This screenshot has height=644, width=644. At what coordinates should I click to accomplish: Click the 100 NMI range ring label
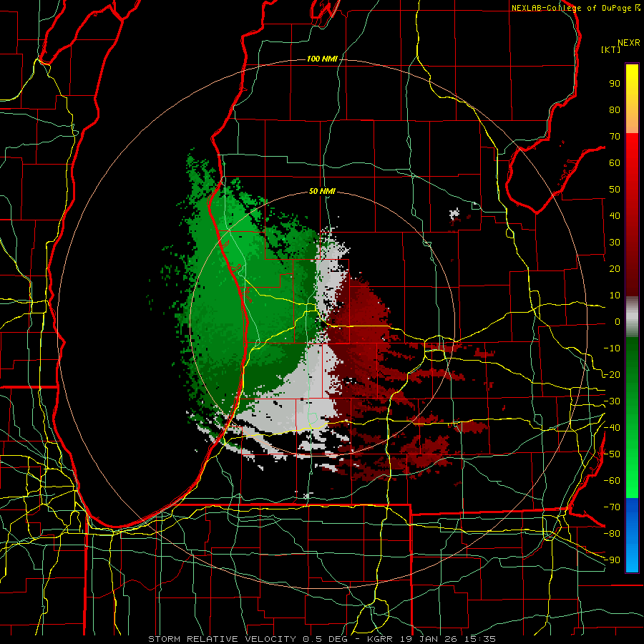(x=322, y=59)
